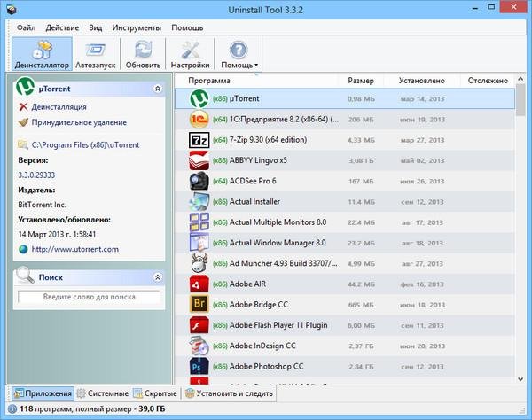Click the µTorrent icon in the program list

coord(199,98)
